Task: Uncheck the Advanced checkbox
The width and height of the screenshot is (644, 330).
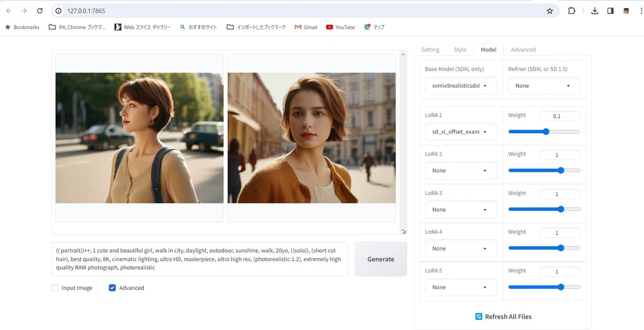Action: 112,288
